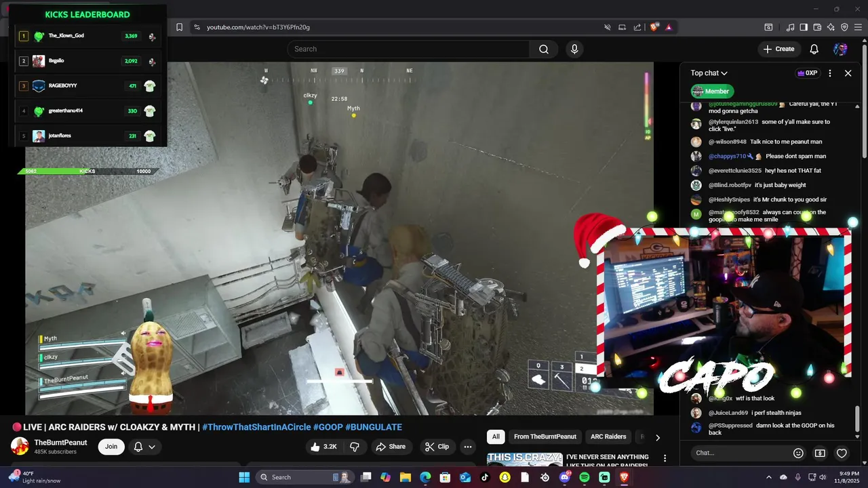The image size is (868, 488).
Task: Open TikTok from the taskbar
Action: [x=485, y=477]
